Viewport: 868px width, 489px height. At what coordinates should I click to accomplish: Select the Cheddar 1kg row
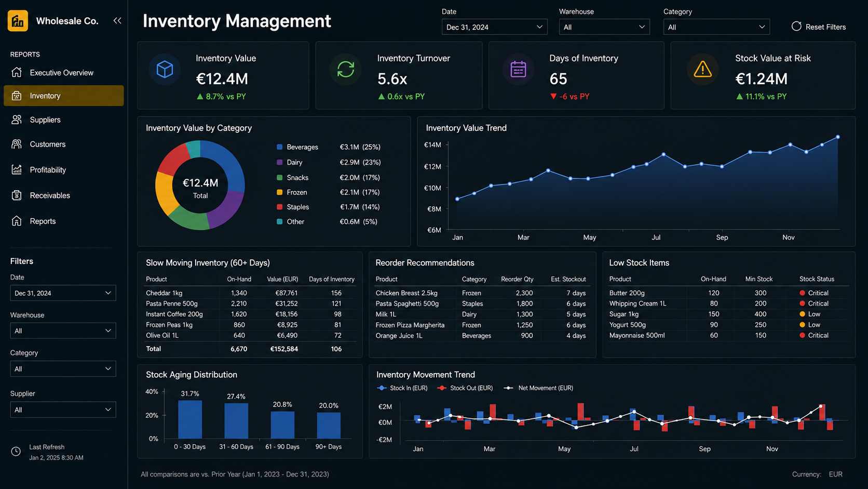[x=250, y=293]
